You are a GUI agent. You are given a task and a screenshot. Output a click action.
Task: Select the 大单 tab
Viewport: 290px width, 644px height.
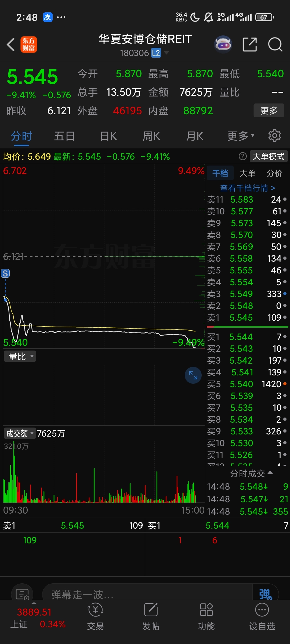point(247,173)
